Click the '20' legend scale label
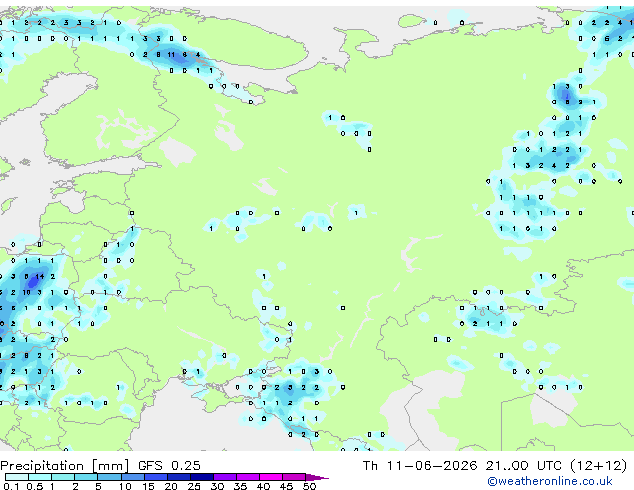 (x=171, y=486)
